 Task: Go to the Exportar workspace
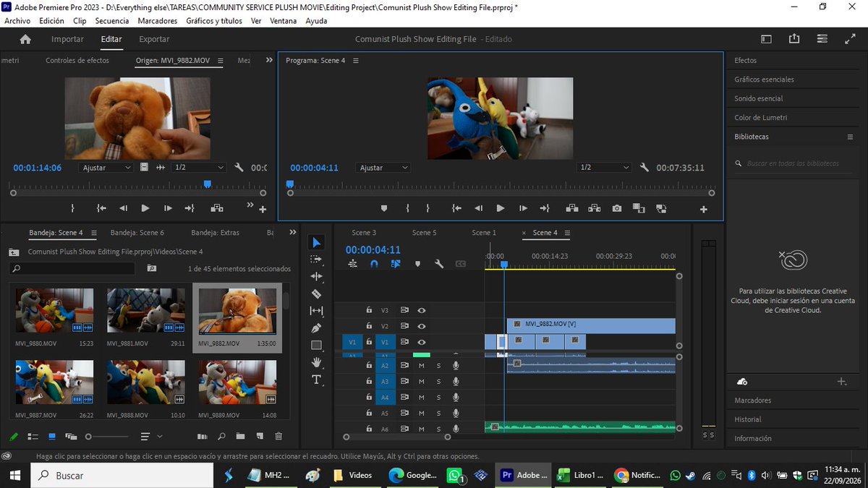(154, 39)
